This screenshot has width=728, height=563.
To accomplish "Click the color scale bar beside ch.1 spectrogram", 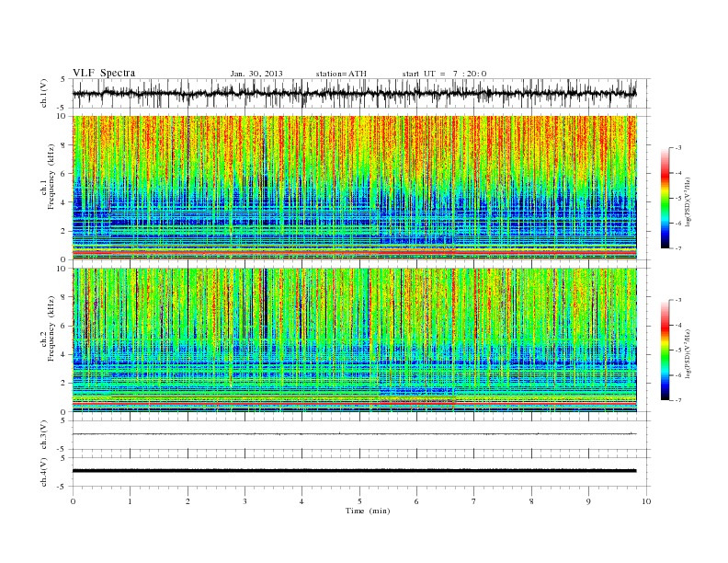I will coord(665,199).
